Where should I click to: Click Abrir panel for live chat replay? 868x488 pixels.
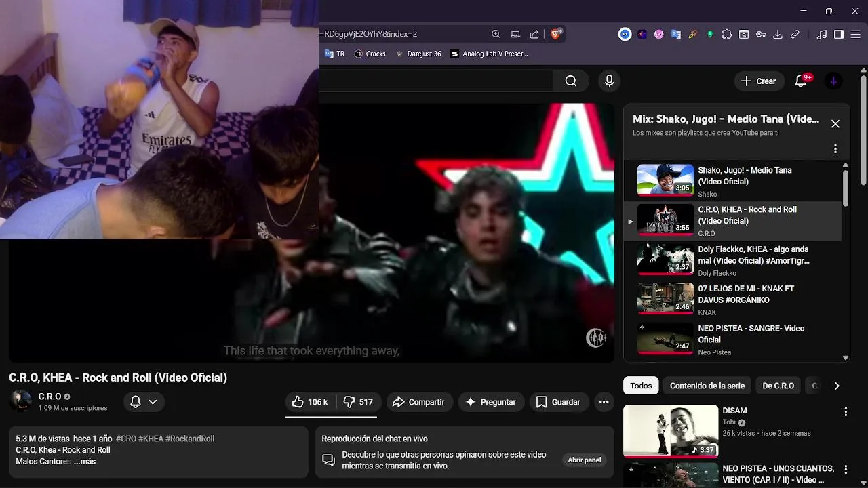(584, 460)
